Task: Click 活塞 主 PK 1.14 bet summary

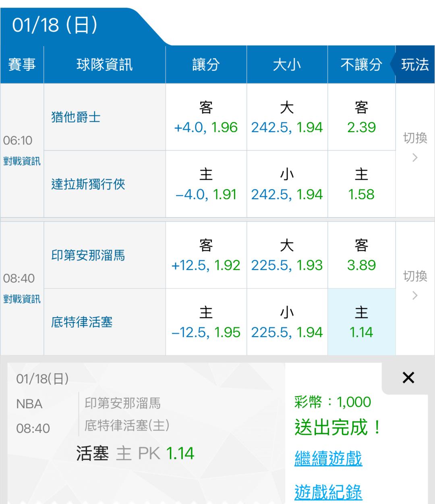Action: pos(135,453)
